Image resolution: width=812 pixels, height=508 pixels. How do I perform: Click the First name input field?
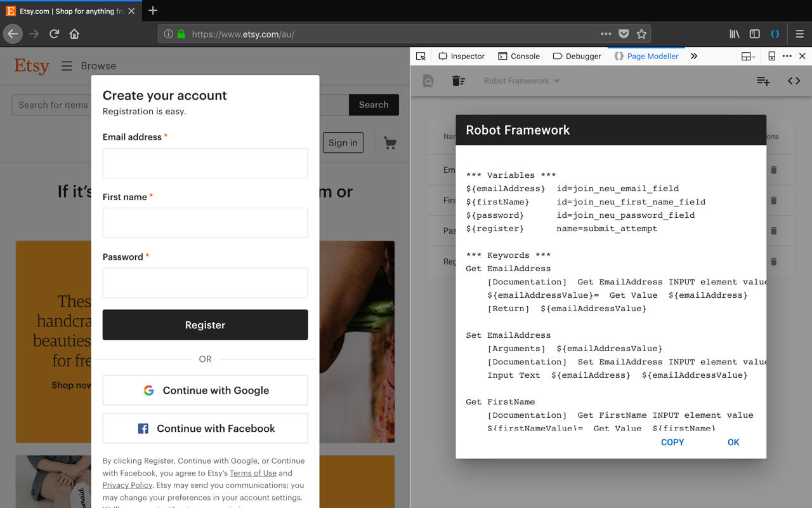205,223
